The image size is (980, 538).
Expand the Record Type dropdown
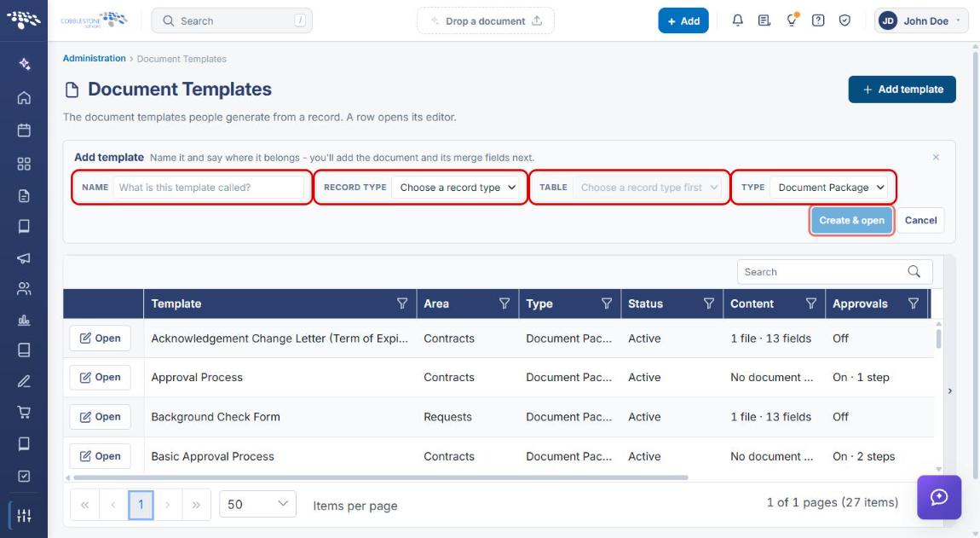[458, 187]
